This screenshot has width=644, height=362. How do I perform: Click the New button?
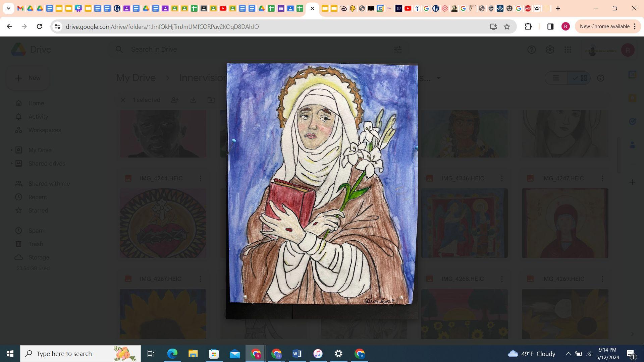tap(28, 78)
